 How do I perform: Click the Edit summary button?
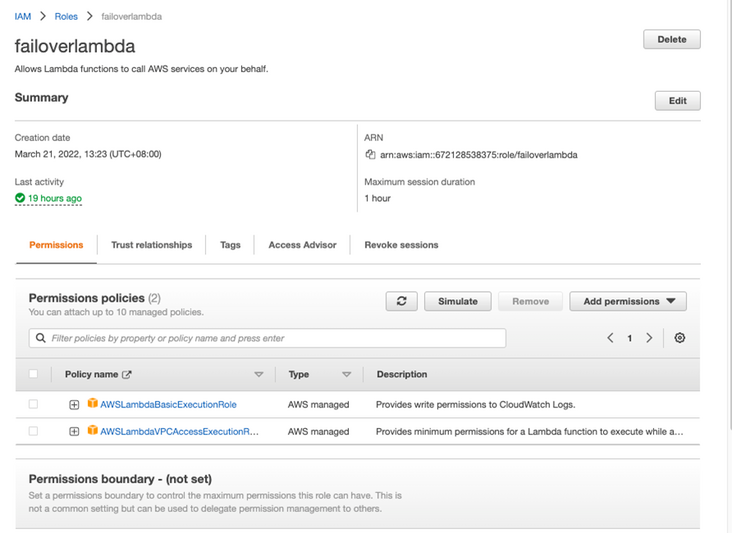tap(677, 101)
